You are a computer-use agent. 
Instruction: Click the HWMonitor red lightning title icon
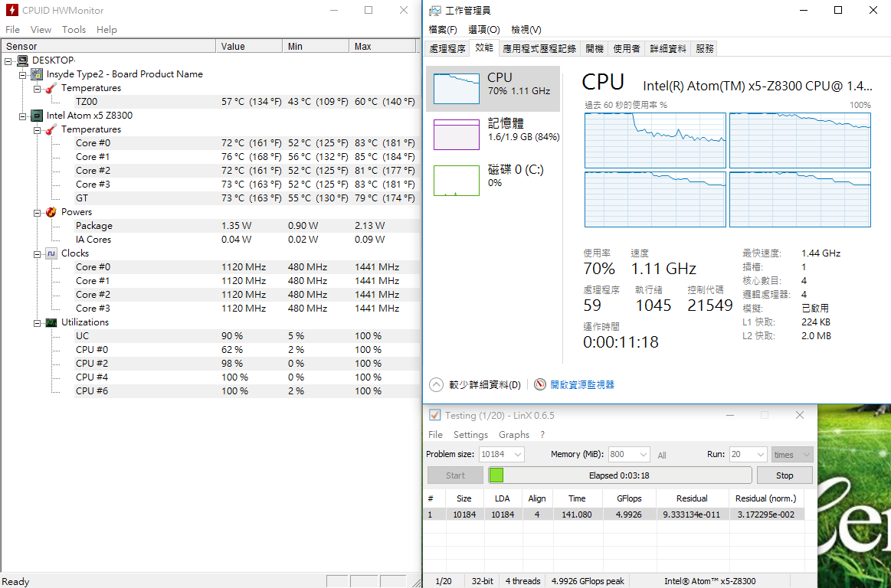pyautogui.click(x=11, y=10)
